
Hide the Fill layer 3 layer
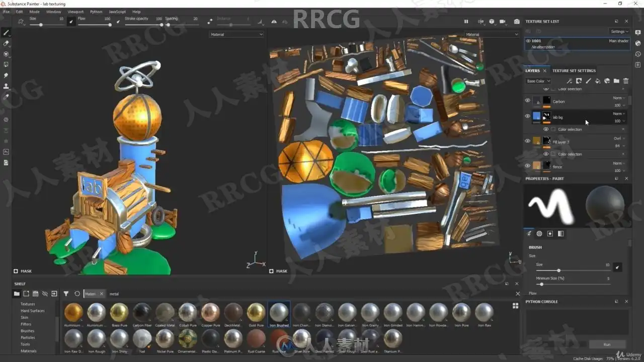pyautogui.click(x=528, y=141)
